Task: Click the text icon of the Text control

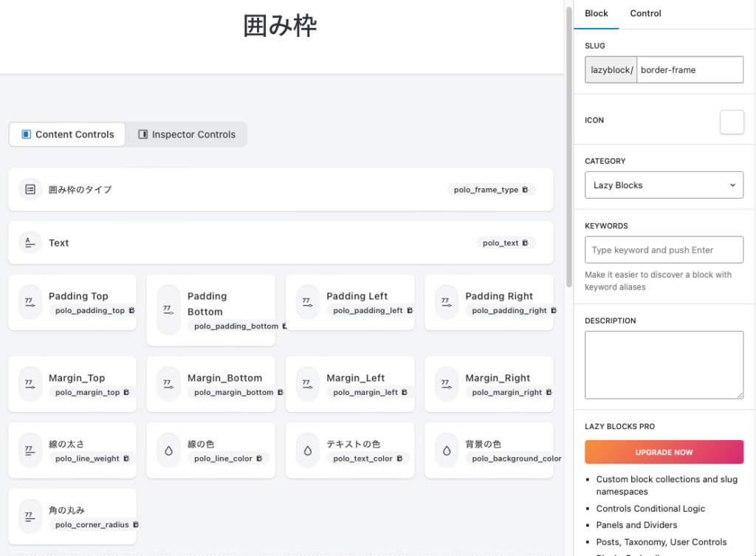Action: [30, 242]
